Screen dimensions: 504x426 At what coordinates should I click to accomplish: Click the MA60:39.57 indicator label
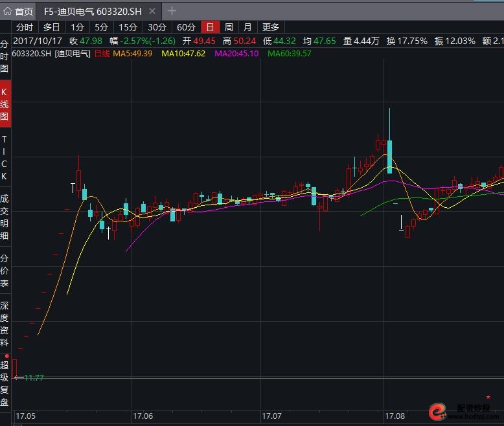click(x=290, y=54)
